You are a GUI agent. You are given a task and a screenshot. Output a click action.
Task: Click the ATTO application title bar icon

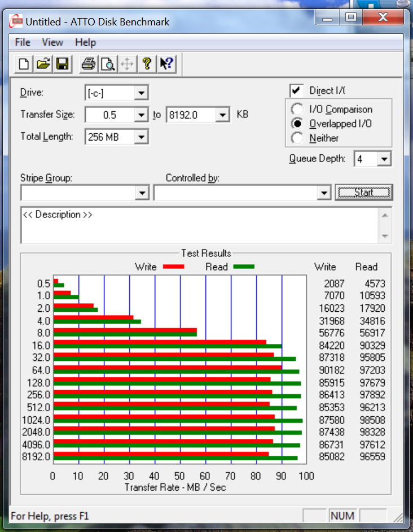(16, 21)
